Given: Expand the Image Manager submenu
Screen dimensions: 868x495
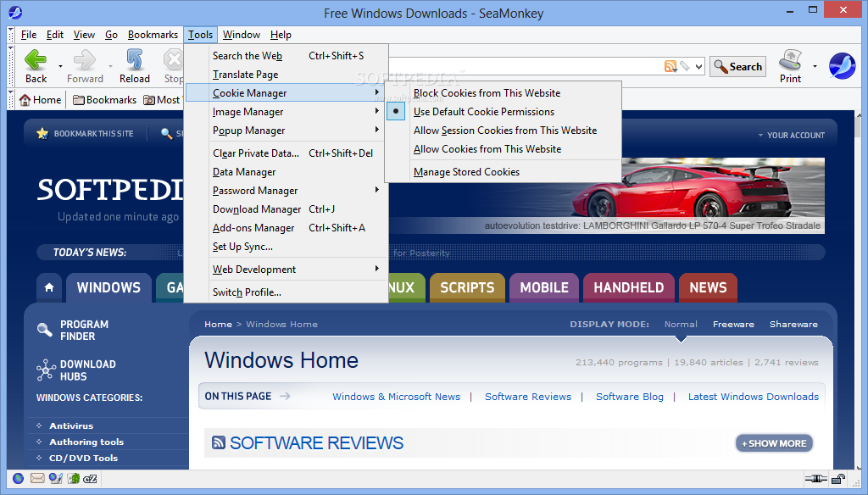Looking at the screenshot, I should pos(286,112).
